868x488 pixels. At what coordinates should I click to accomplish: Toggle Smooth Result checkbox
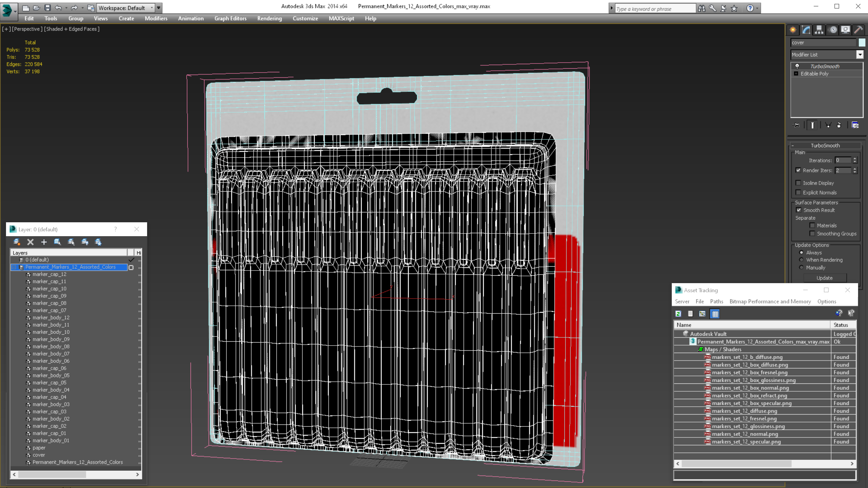click(799, 210)
